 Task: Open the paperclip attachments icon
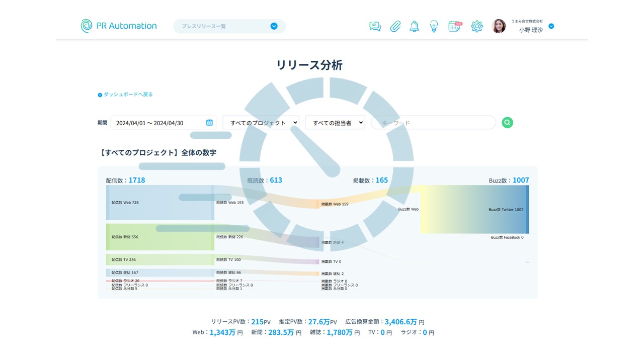click(395, 27)
